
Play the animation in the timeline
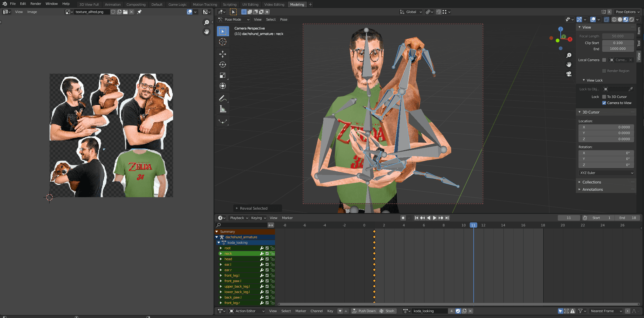[435, 218]
